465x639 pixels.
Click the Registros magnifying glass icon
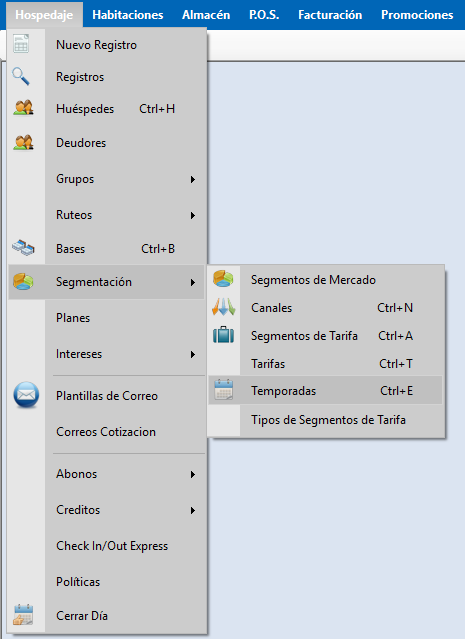pos(21,77)
